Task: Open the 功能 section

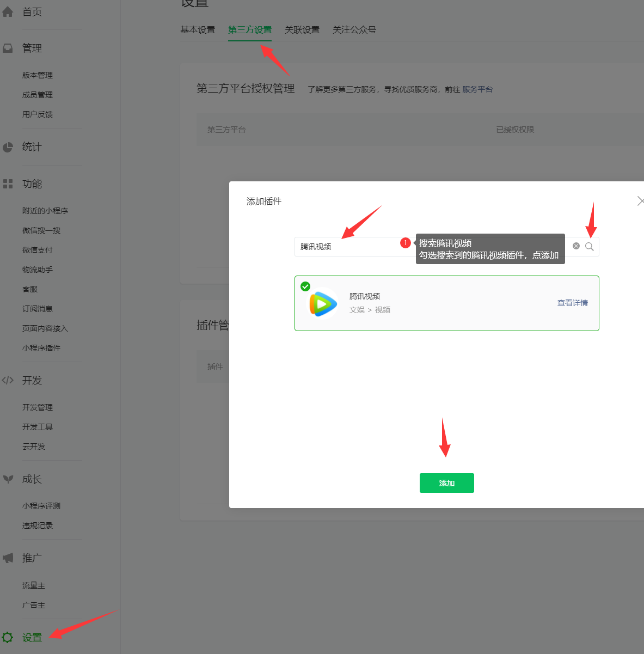Action: tap(32, 184)
